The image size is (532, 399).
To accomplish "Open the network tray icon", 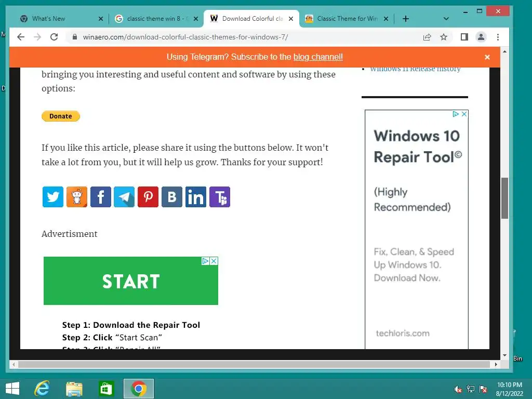I will coord(471,389).
